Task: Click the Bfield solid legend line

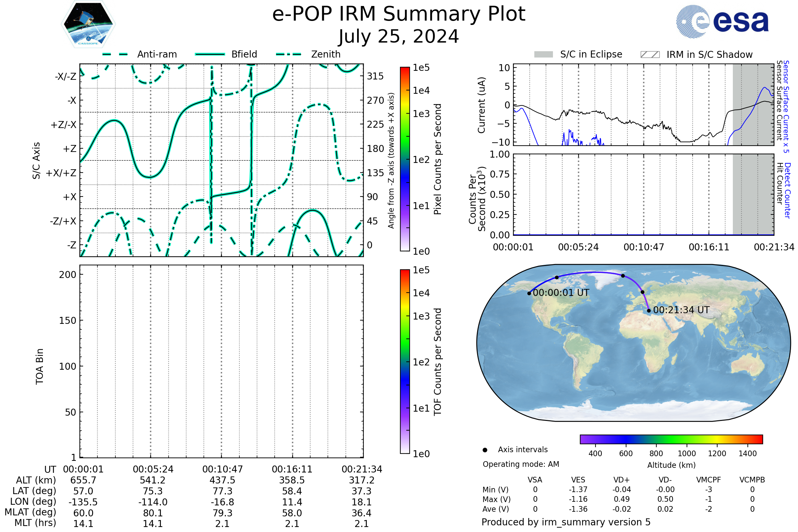Action: 210,54
